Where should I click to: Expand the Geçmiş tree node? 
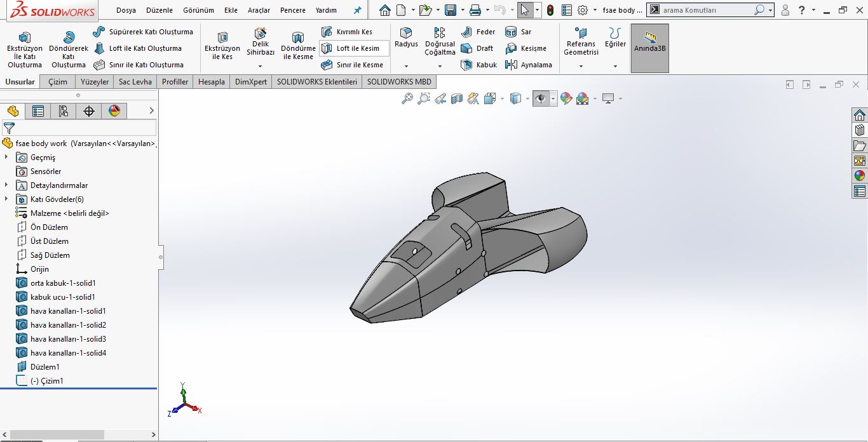tap(6, 157)
